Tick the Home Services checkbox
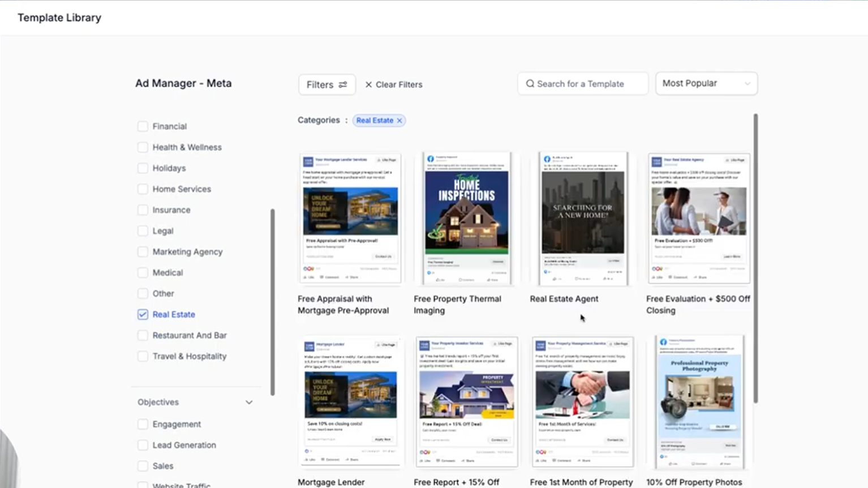868x488 pixels. 143,189
